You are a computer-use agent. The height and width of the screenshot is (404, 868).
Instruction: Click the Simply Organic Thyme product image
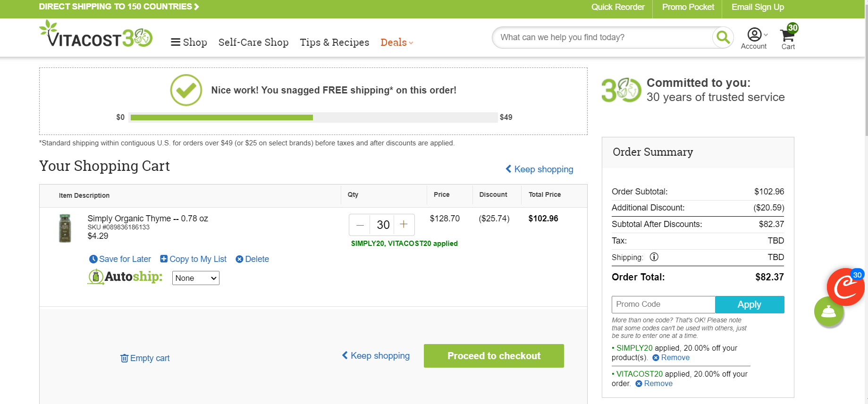point(65,228)
